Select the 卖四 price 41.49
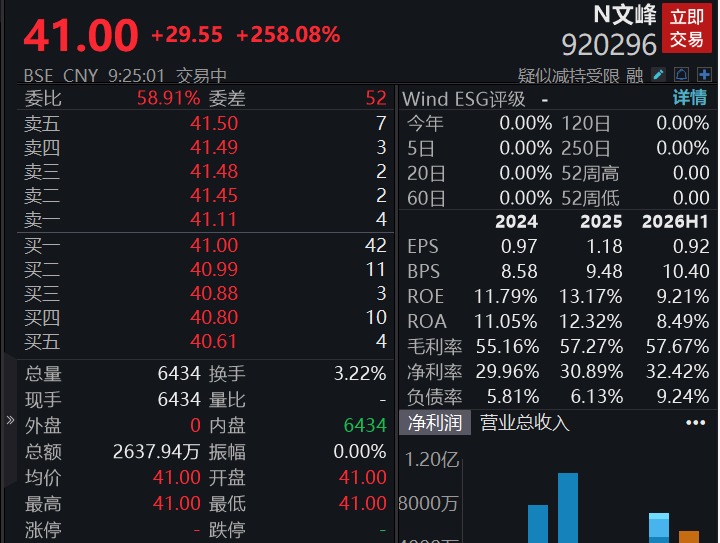 click(x=214, y=147)
